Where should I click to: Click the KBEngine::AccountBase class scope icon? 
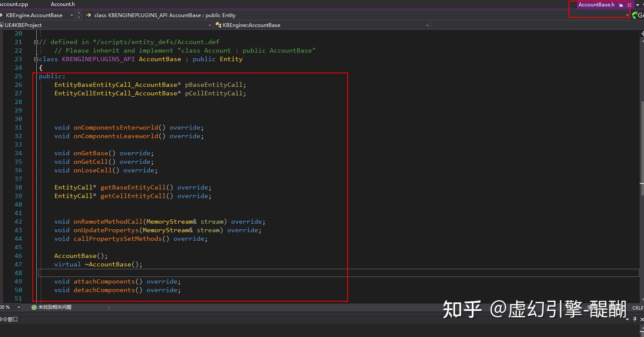click(x=218, y=25)
